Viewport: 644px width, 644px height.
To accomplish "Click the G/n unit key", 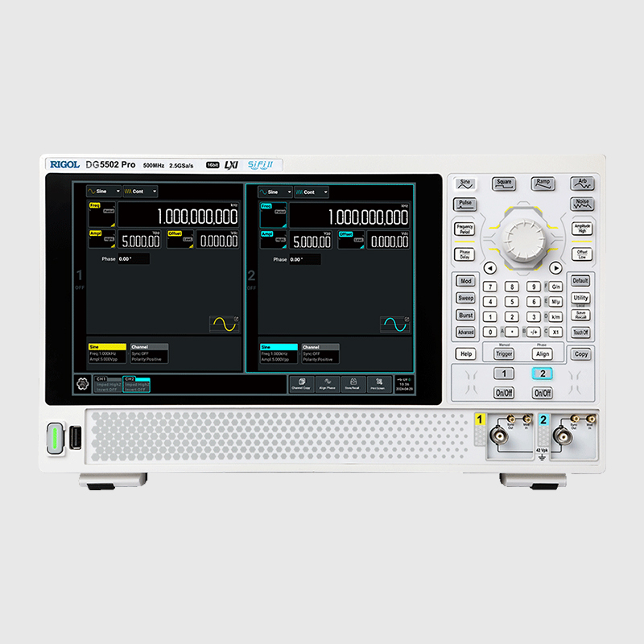I will pyautogui.click(x=555, y=287).
